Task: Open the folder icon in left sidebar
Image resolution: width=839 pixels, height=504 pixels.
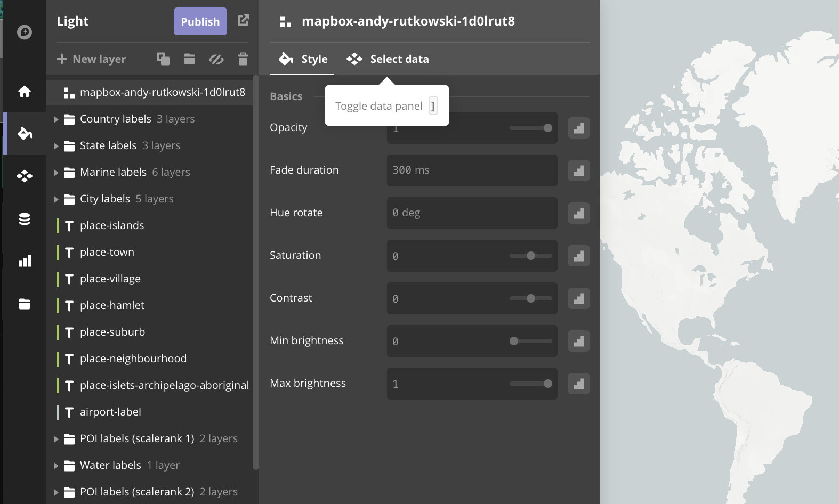Action: [25, 304]
